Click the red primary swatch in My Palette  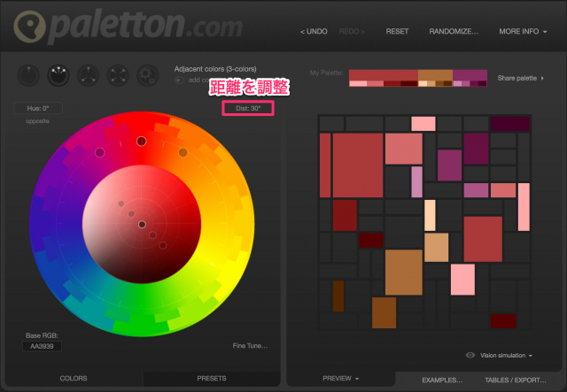384,75
